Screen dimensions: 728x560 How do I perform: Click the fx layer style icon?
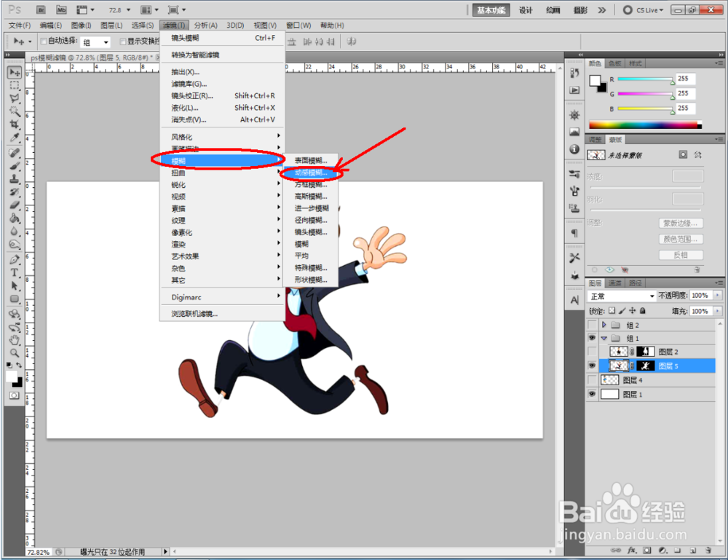pyautogui.click(x=632, y=551)
